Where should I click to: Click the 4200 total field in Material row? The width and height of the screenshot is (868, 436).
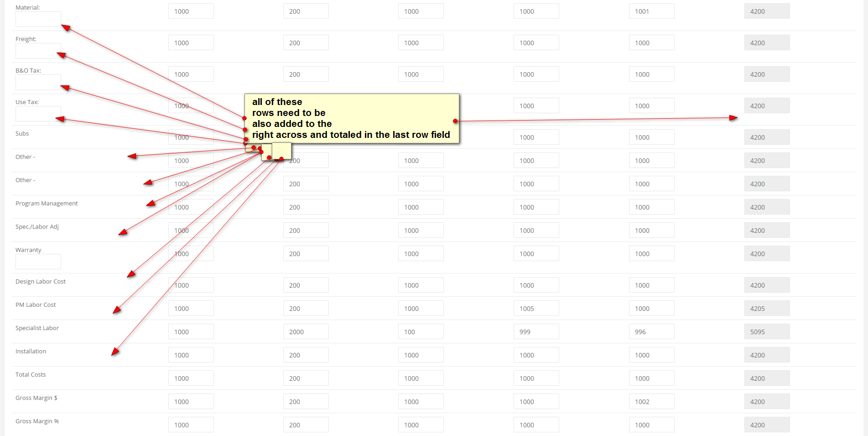[767, 11]
